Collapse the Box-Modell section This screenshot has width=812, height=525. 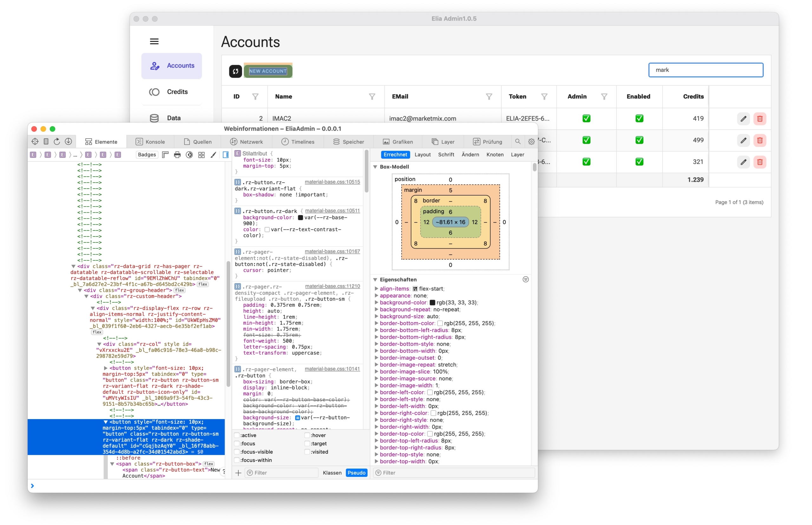coord(375,167)
